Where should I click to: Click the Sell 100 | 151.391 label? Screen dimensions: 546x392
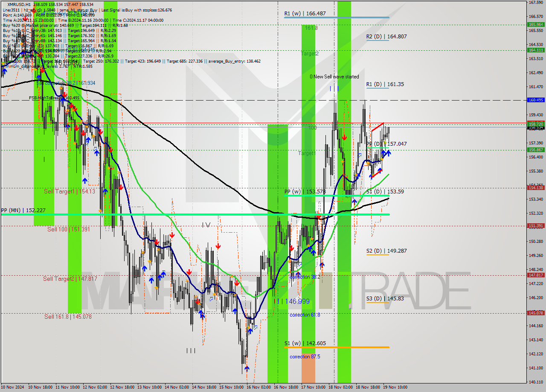(69, 229)
